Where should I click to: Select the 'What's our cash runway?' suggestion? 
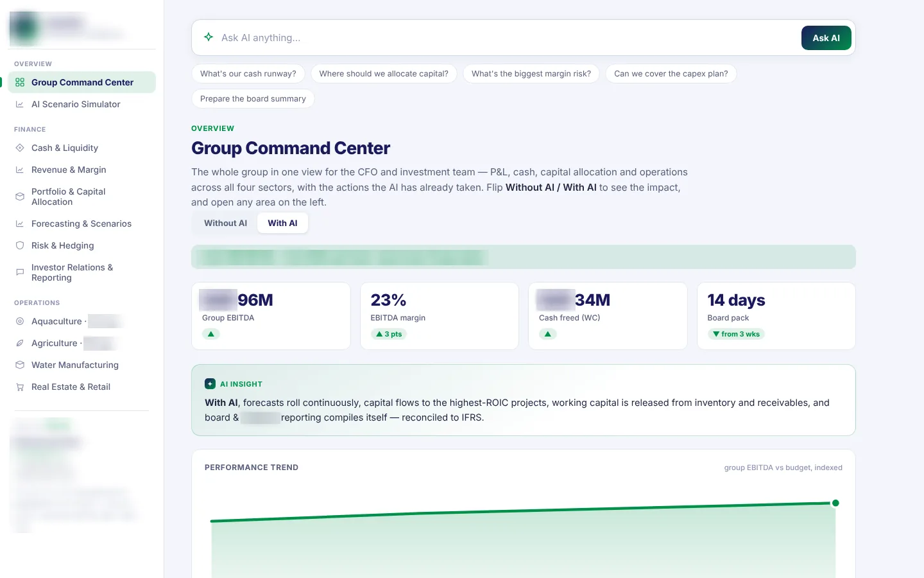tap(248, 74)
